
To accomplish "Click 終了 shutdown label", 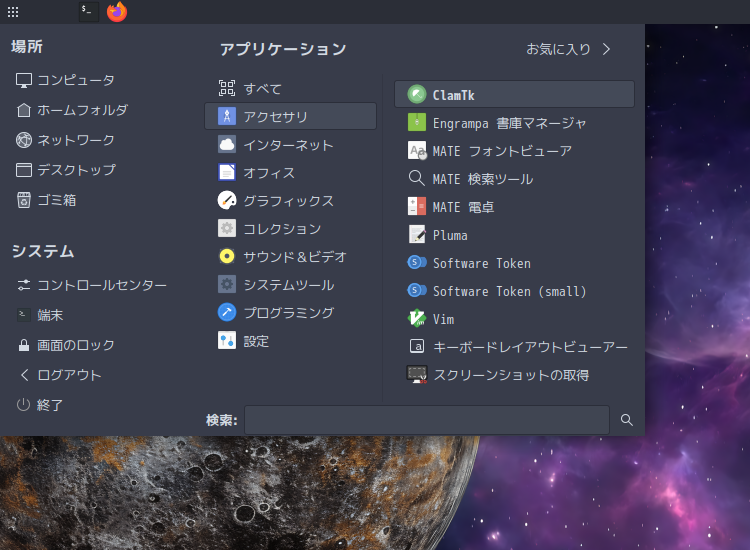I will click(x=50, y=405).
